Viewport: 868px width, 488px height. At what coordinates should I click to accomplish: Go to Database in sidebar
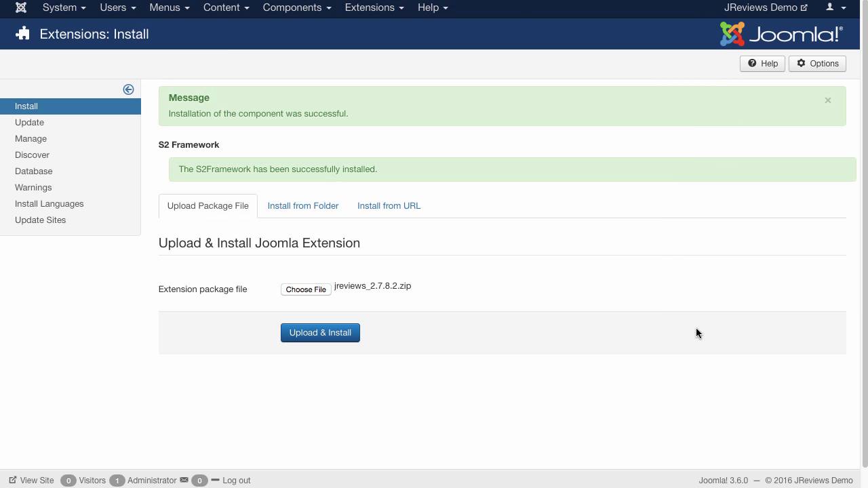[x=33, y=171]
